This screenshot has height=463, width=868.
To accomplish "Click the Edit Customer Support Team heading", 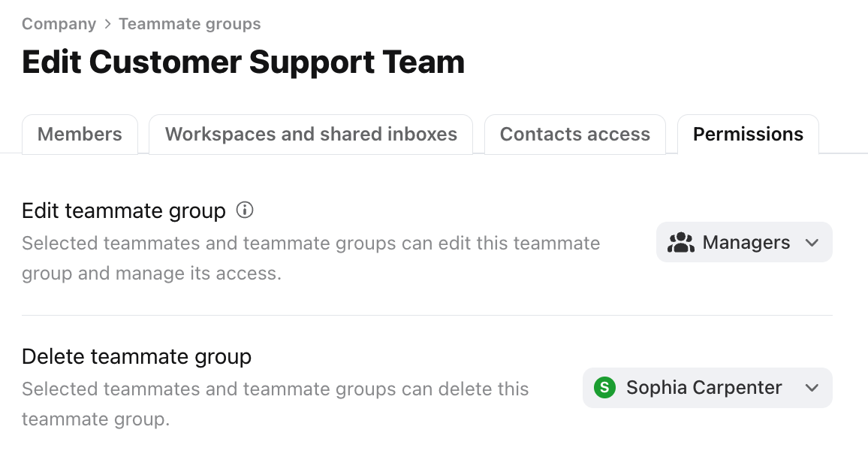I will coord(243,62).
